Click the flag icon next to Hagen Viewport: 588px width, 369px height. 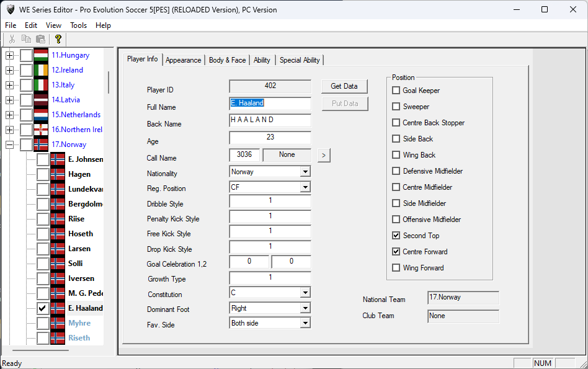coord(58,174)
